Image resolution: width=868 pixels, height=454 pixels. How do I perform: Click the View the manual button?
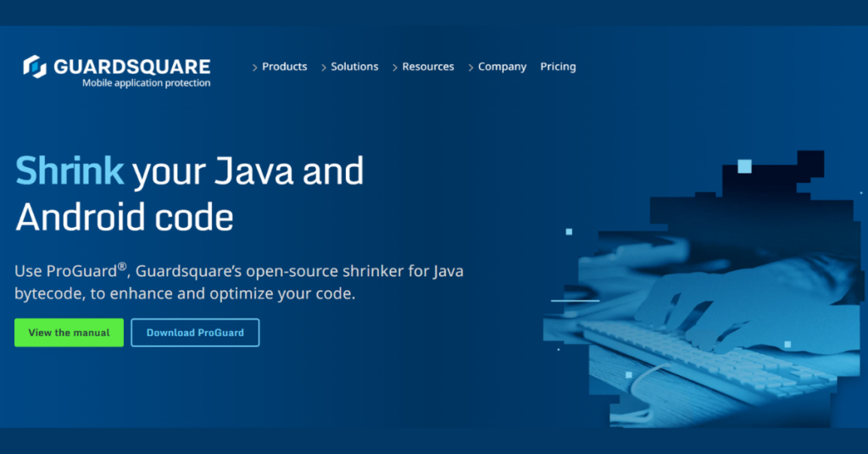(70, 332)
